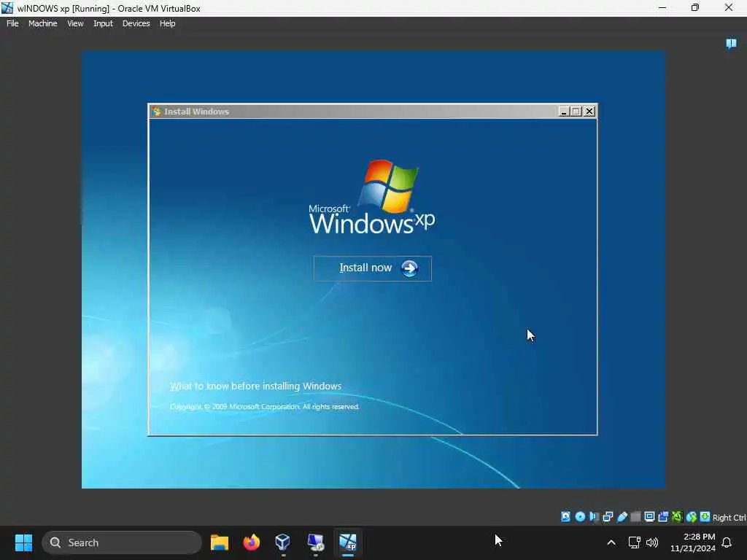Open 'What to know before installing Windows' link

tap(256, 386)
